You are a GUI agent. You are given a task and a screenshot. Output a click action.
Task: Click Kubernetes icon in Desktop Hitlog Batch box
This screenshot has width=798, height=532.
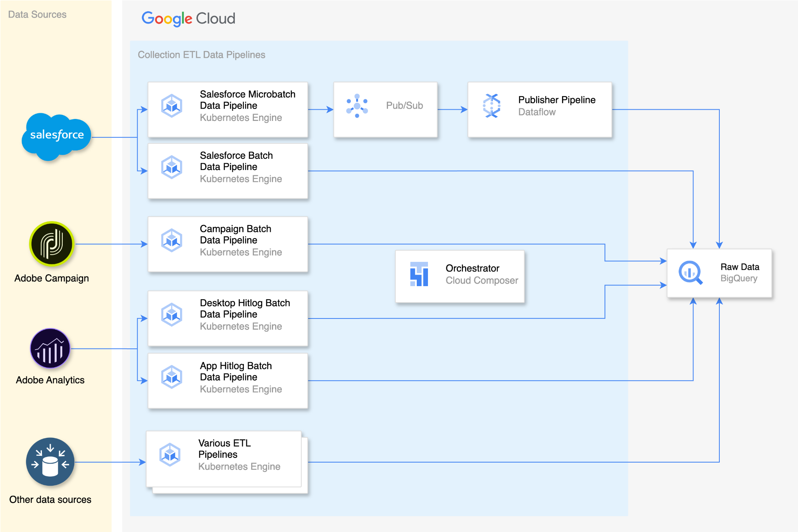172,314
